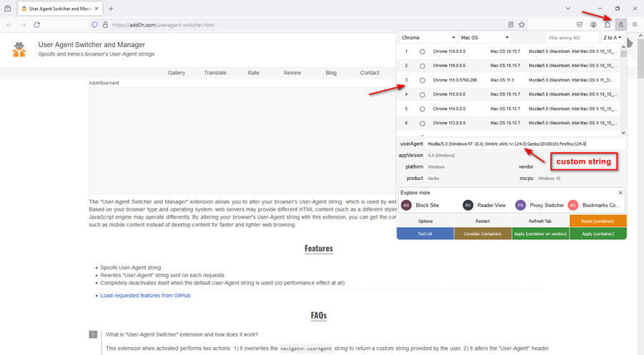The height and width of the screenshot is (355, 644).
Task: Open the Contact menu item
Action: point(370,73)
